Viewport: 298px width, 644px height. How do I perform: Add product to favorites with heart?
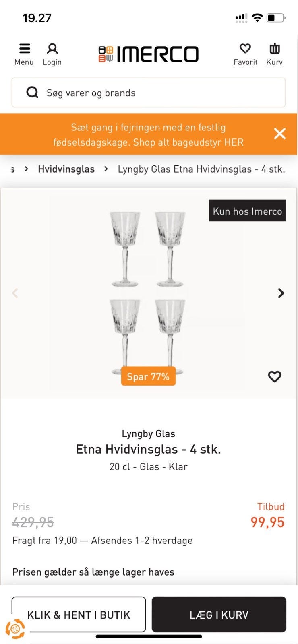click(274, 376)
